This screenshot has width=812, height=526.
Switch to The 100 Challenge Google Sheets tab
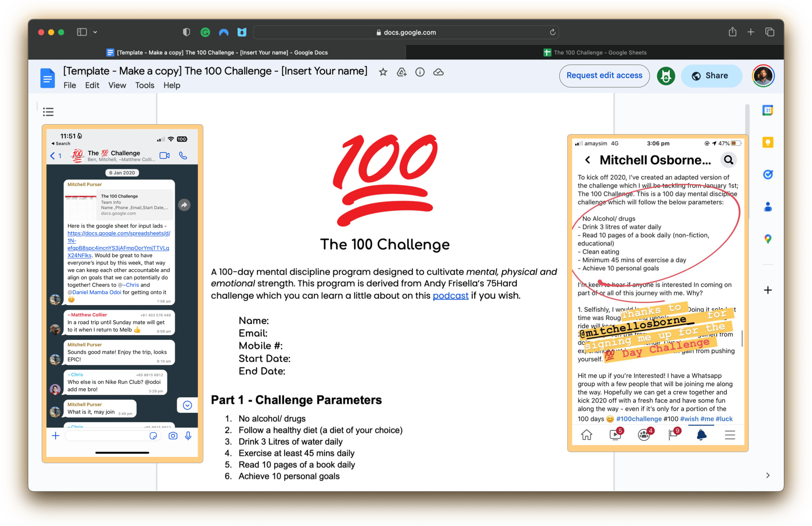pyautogui.click(x=595, y=52)
